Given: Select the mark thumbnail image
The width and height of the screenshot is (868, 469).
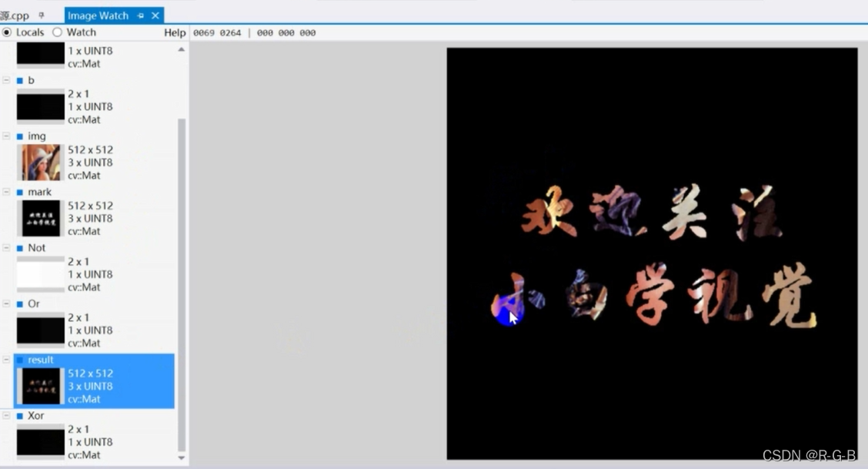Looking at the screenshot, I should [x=41, y=219].
